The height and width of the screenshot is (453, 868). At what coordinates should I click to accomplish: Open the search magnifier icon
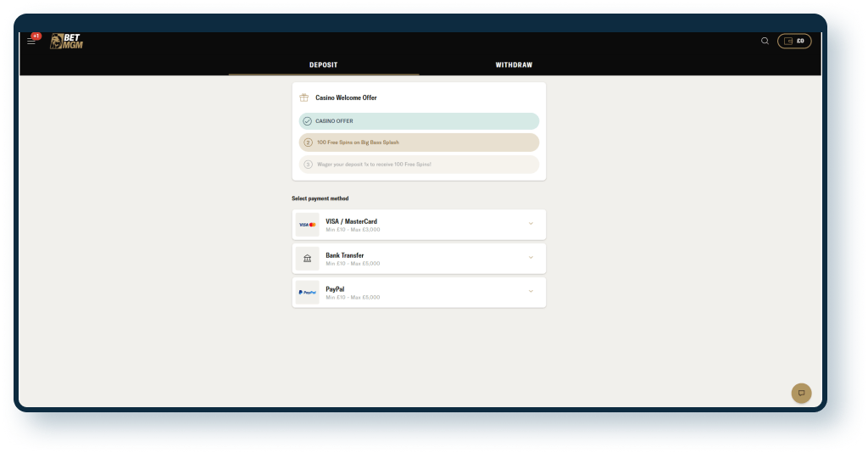(765, 41)
